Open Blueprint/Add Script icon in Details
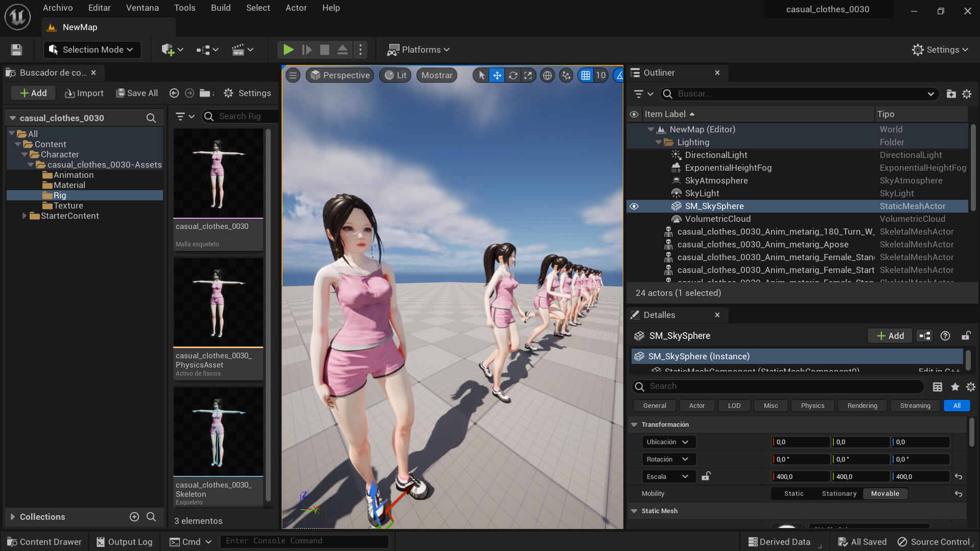This screenshot has height=551, width=980. click(x=924, y=336)
